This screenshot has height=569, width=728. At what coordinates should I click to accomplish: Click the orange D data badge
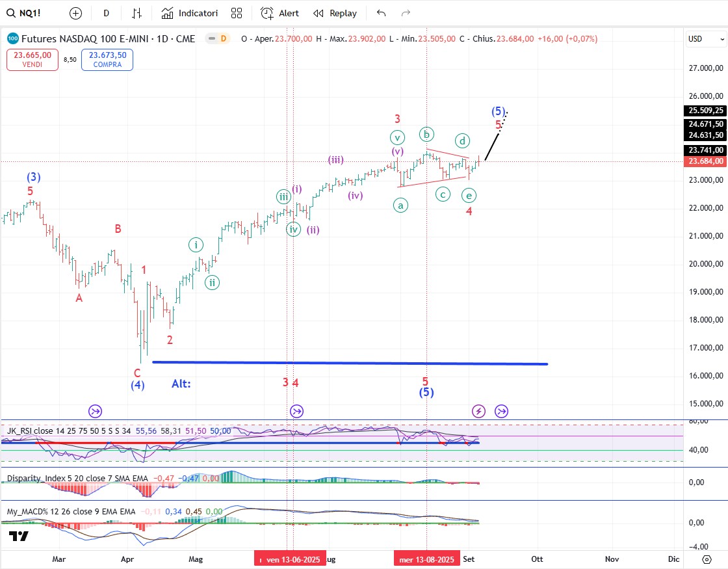tap(224, 38)
